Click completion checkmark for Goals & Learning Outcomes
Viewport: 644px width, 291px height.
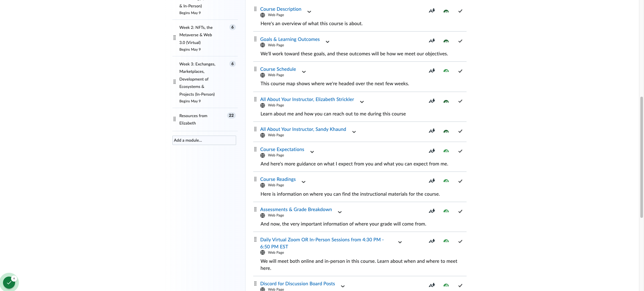coord(460,41)
